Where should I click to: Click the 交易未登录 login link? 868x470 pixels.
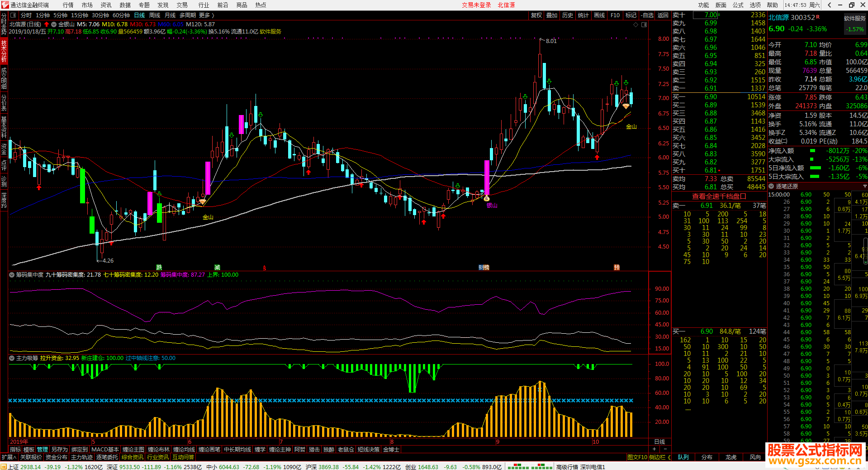tap(476, 5)
